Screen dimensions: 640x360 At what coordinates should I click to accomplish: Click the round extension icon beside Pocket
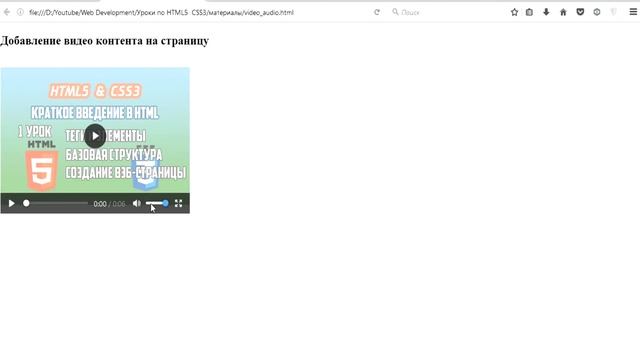click(x=597, y=12)
